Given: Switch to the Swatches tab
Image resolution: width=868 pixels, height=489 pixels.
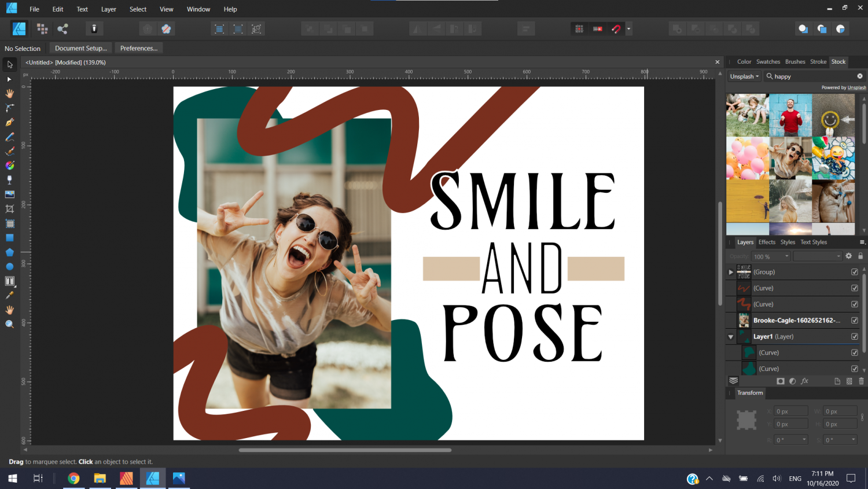Looking at the screenshot, I should [768, 62].
